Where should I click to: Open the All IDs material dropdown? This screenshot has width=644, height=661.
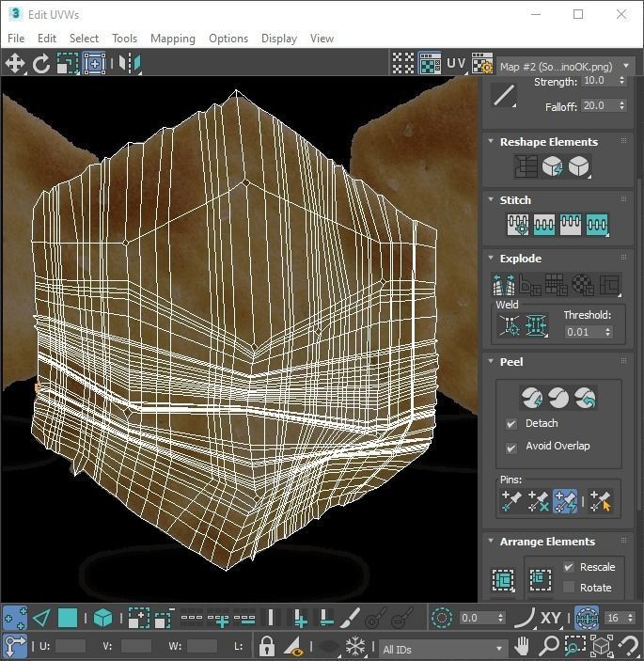coord(442,649)
